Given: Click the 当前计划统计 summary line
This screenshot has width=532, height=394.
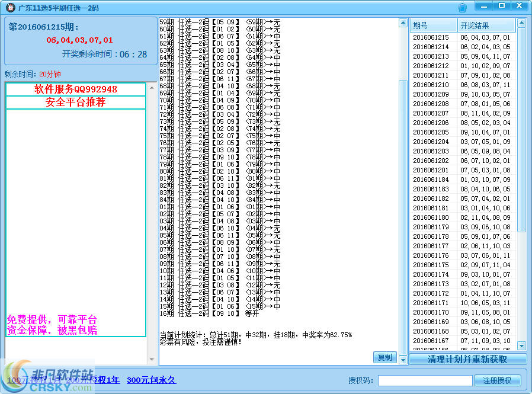Looking at the screenshot, I should 256,335.
